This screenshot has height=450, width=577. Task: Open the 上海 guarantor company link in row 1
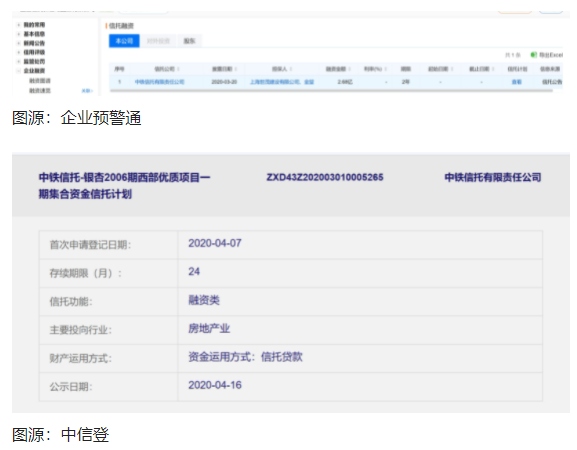tap(275, 82)
